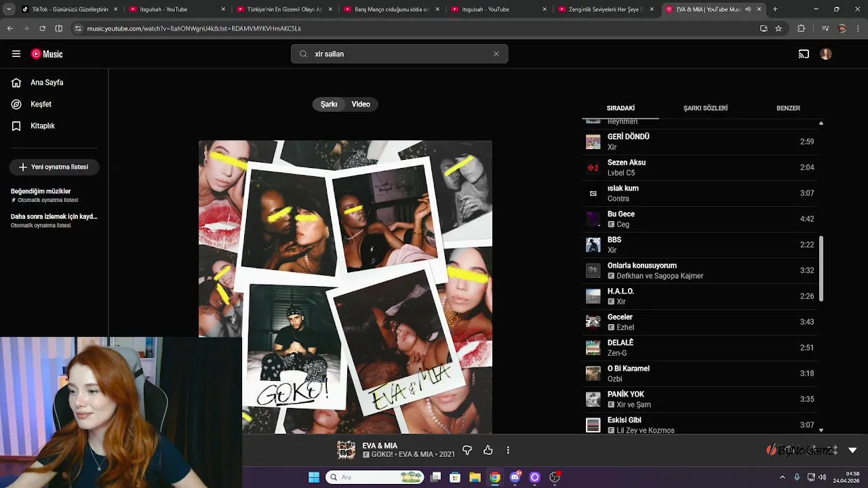Open GOKO! artist link in player bar

pyautogui.click(x=383, y=455)
